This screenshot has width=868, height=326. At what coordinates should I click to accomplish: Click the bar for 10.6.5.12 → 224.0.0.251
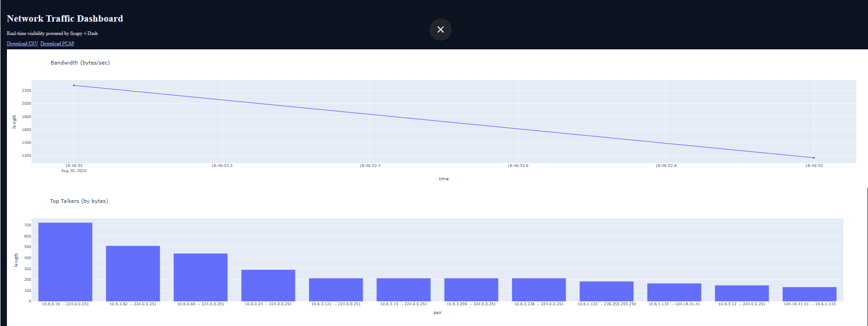[x=742, y=293]
